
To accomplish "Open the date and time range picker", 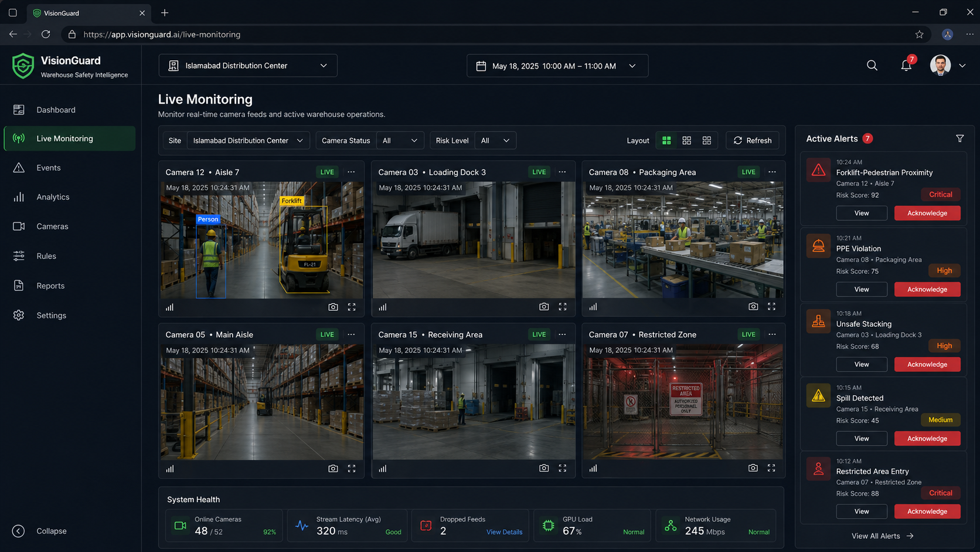I will [557, 66].
